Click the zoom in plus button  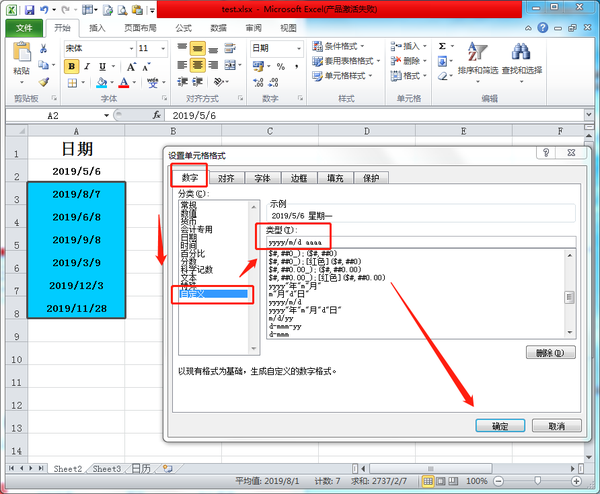click(x=576, y=481)
